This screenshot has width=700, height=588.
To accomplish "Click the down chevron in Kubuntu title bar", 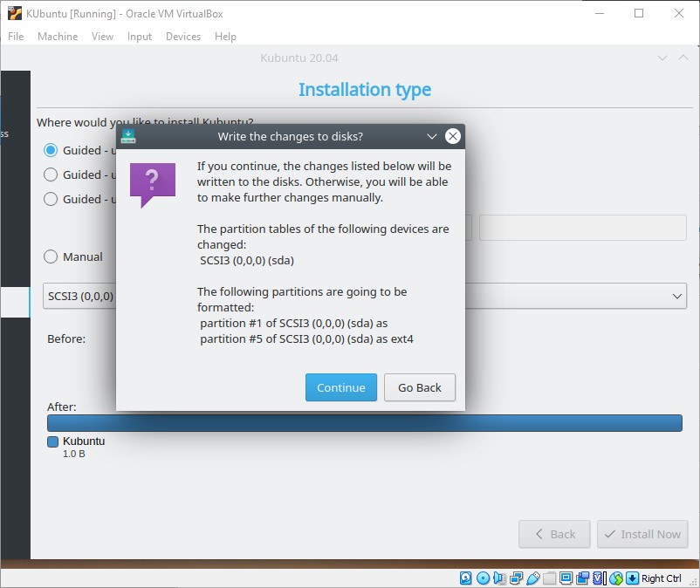I will (x=662, y=58).
